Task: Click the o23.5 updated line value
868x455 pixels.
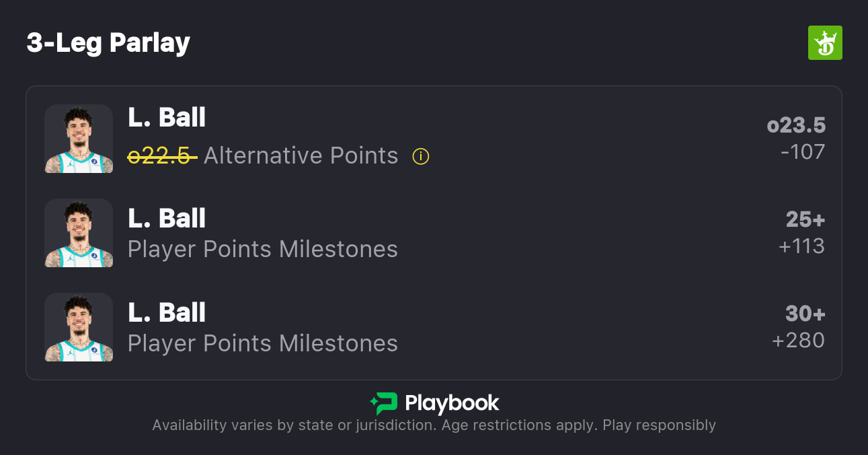Action: point(796,125)
